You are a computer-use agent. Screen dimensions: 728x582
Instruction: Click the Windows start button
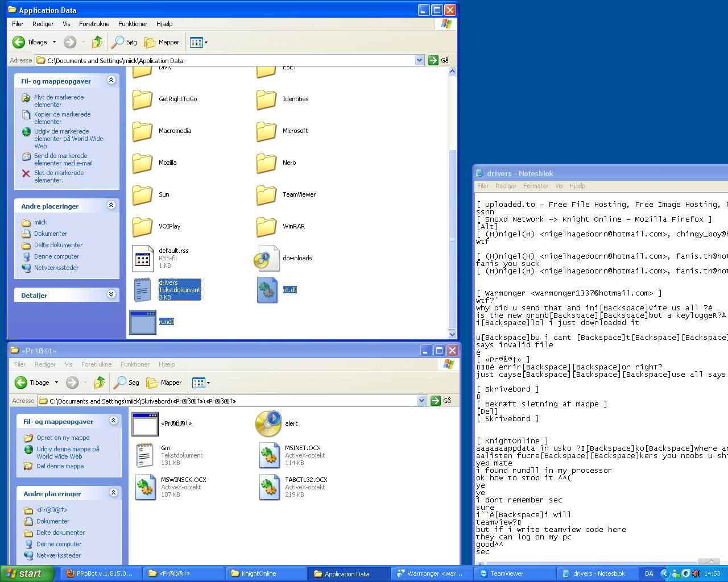[x=27, y=573]
